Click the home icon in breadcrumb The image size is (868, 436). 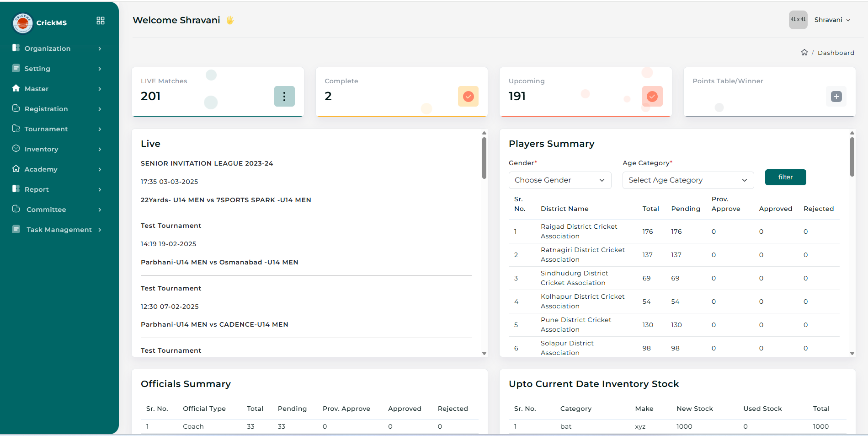(x=804, y=53)
